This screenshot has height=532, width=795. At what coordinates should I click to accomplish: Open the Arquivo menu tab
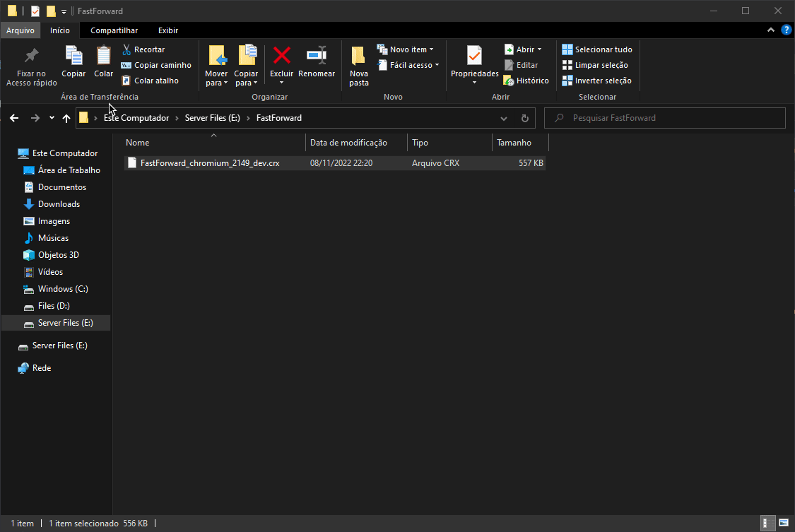(20, 30)
